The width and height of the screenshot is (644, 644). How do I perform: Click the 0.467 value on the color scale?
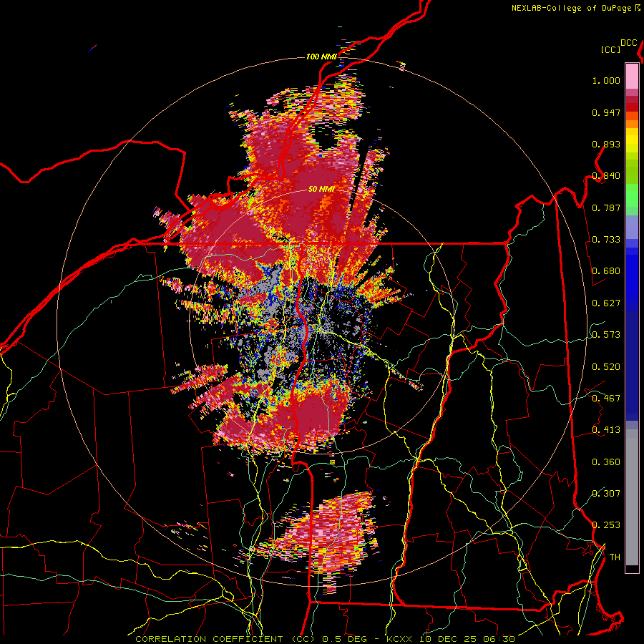[x=606, y=399]
